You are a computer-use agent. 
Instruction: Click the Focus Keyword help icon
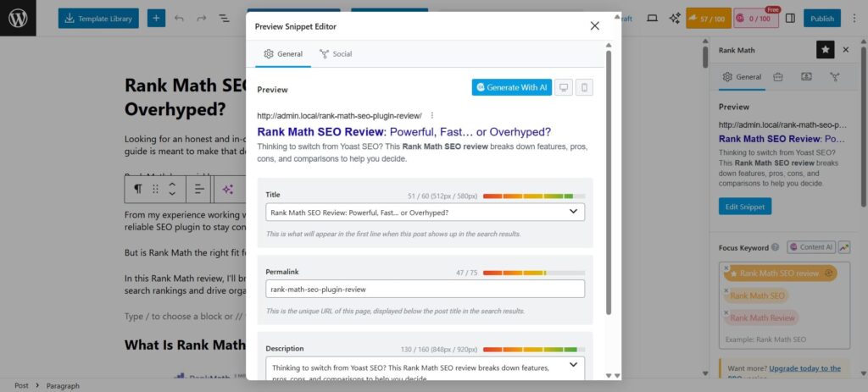click(x=775, y=247)
